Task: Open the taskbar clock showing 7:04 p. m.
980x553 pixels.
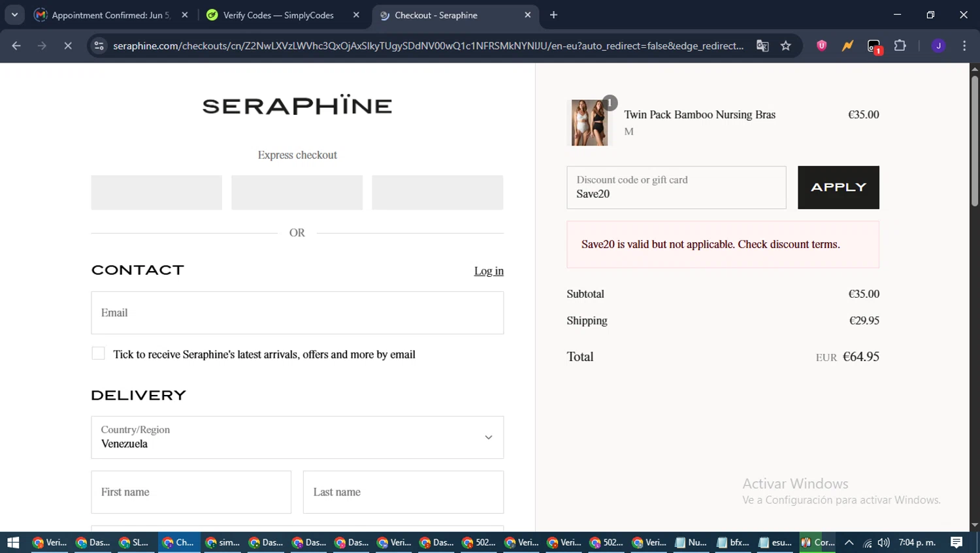Action: [x=917, y=543]
